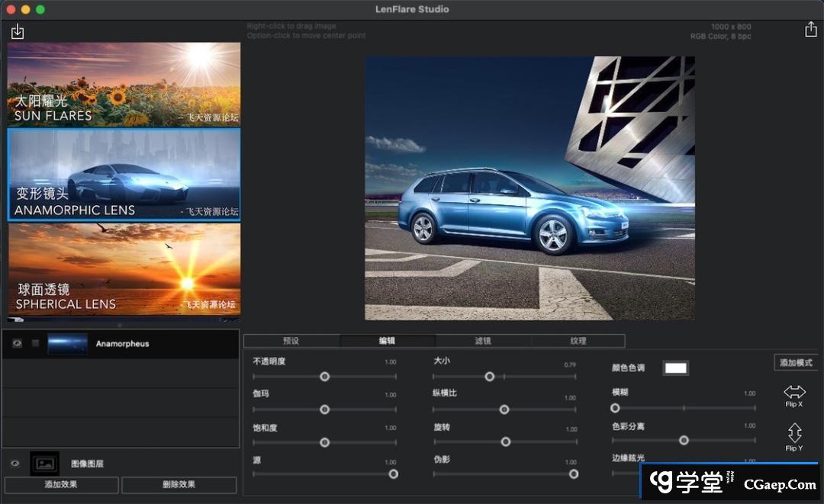
Task: Click the import image icon at top left
Action: pos(18,31)
